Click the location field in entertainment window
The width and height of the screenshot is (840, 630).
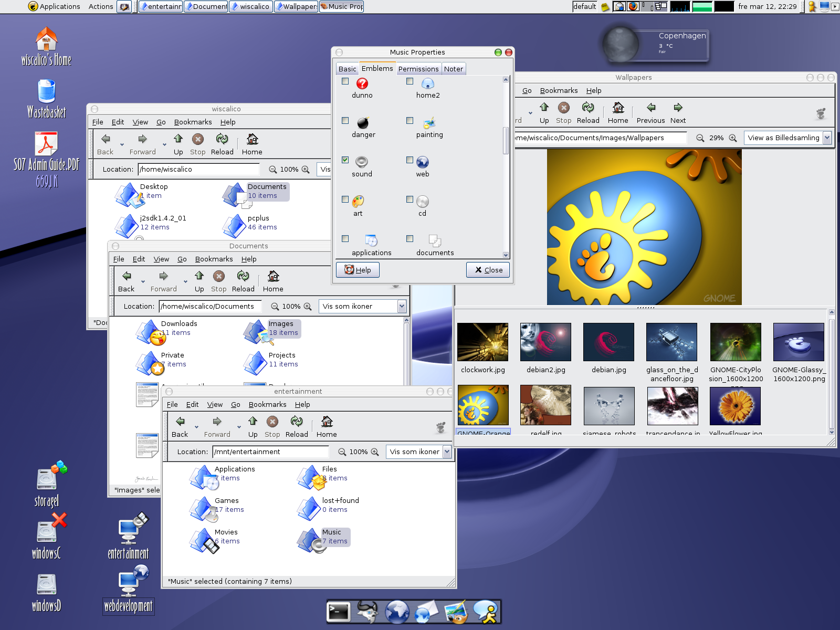tap(271, 451)
